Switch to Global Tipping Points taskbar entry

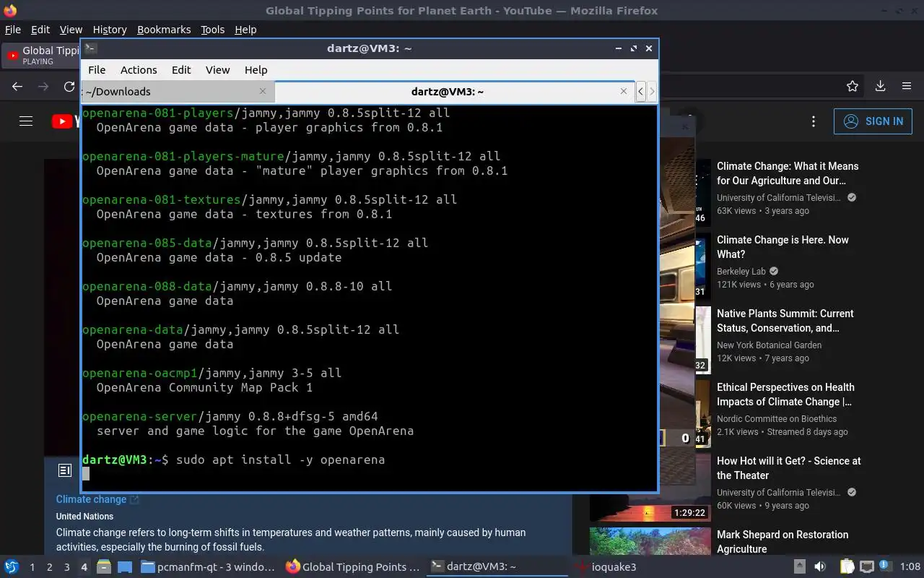tap(352, 567)
